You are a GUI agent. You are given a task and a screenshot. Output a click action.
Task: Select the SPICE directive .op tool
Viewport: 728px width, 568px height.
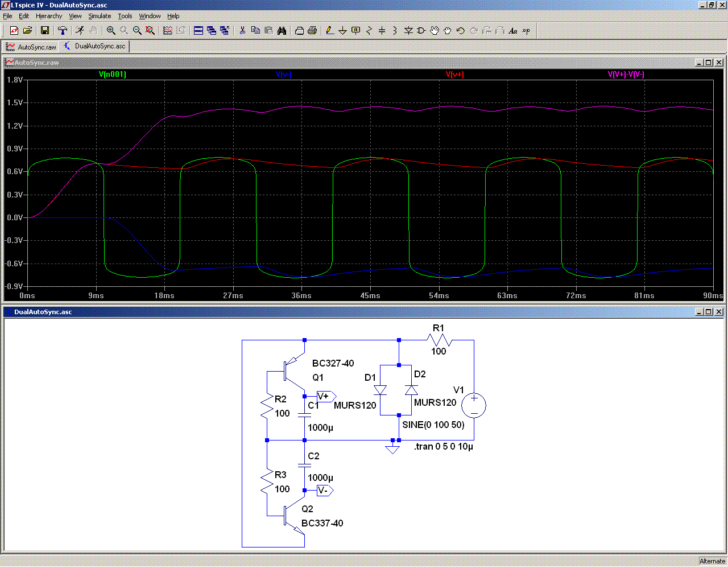click(526, 31)
